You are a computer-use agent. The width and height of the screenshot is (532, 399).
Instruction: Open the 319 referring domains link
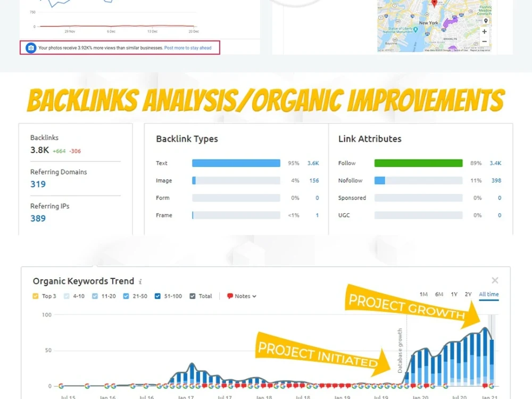(38, 184)
